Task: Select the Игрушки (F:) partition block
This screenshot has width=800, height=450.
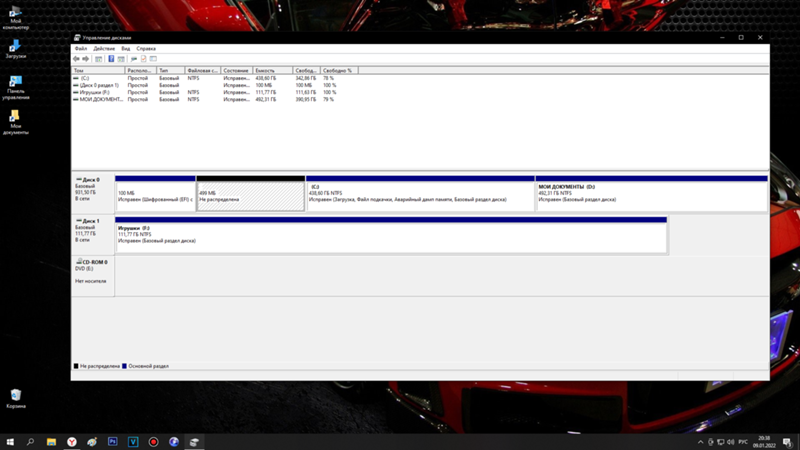Action: pos(391,235)
